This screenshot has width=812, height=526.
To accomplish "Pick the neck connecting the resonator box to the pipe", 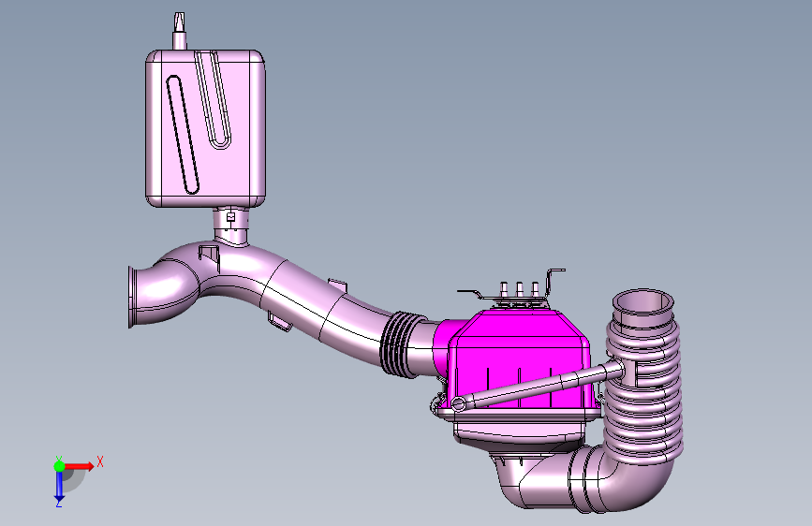I will 231,226.
